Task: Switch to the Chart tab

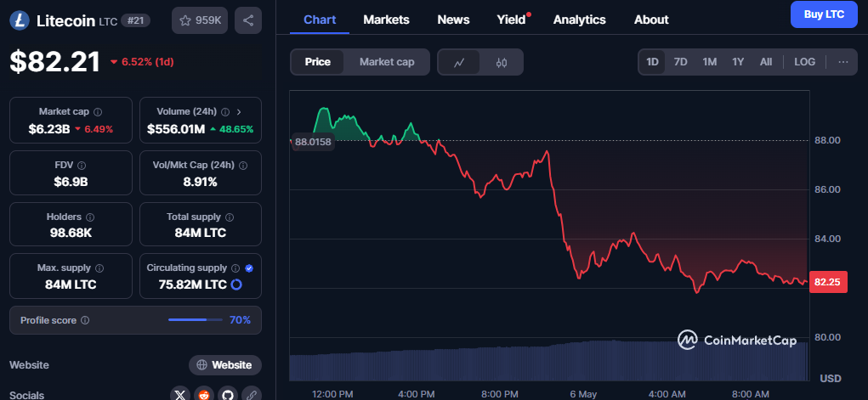Action: 320,20
